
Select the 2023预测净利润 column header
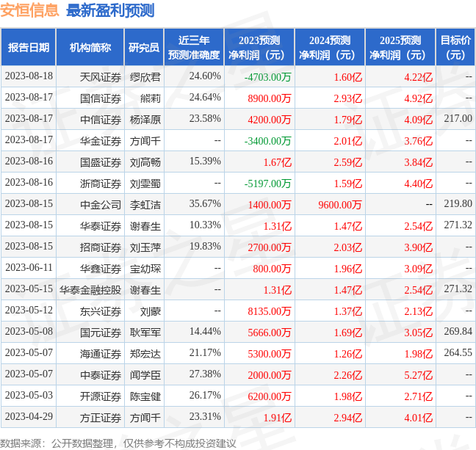(259, 47)
